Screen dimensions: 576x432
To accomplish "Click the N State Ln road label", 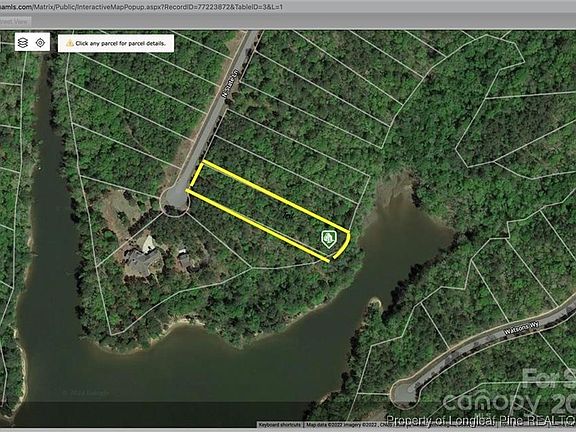I will click(231, 83).
